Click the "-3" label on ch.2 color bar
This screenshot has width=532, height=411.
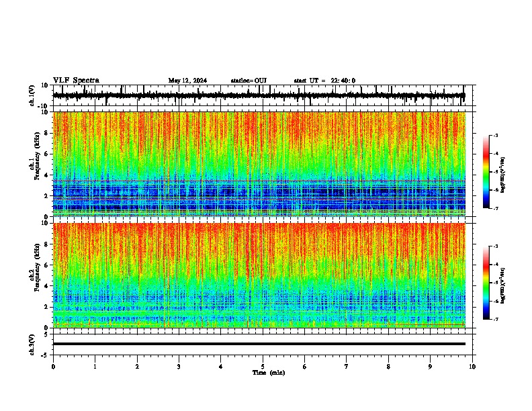[495, 246]
